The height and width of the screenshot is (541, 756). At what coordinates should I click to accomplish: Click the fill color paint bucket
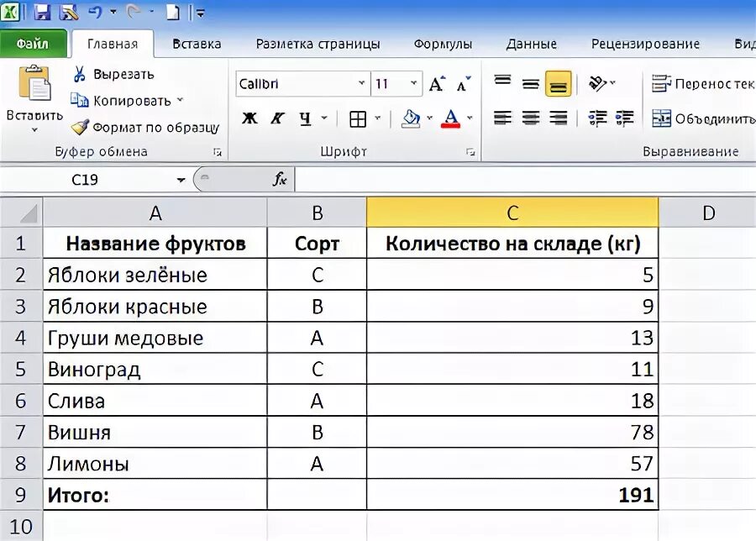click(410, 118)
